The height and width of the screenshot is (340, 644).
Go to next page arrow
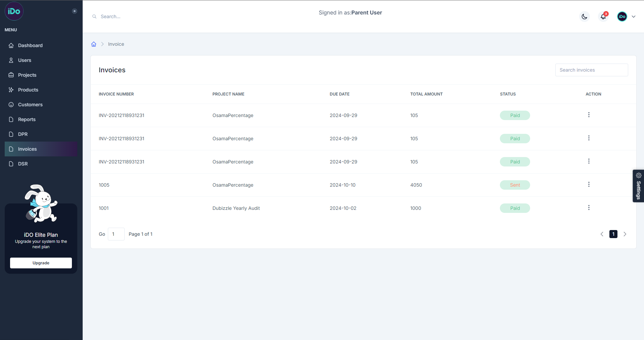coord(625,234)
